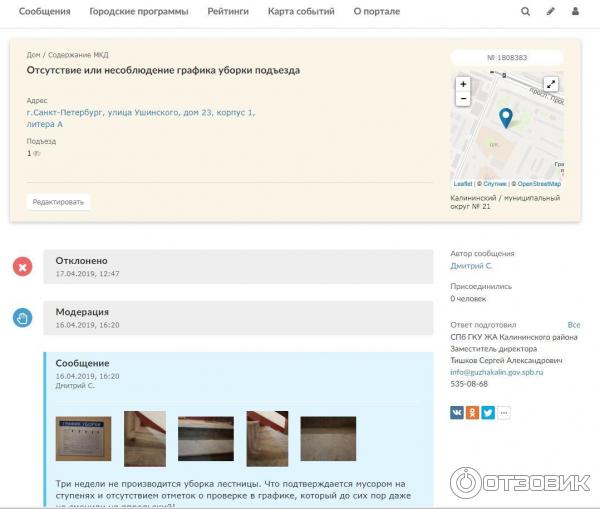Zoom in on the map
This screenshot has height=509, width=600.
(462, 85)
